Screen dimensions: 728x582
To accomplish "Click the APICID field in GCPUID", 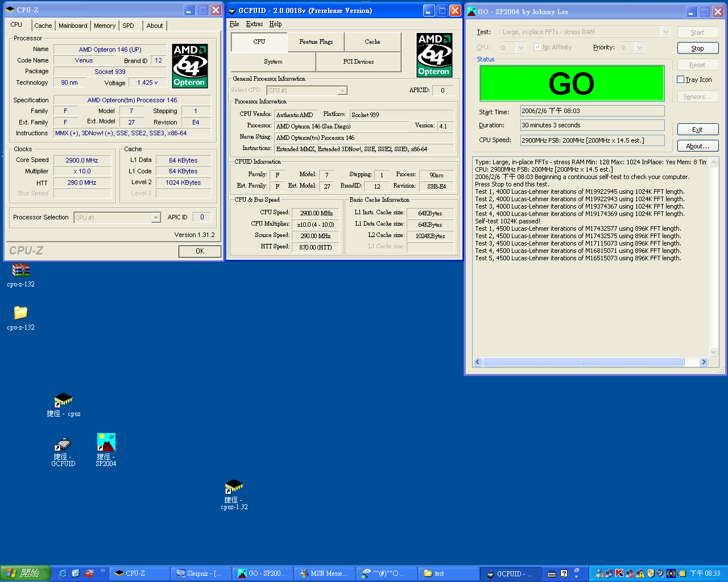I will (442, 90).
